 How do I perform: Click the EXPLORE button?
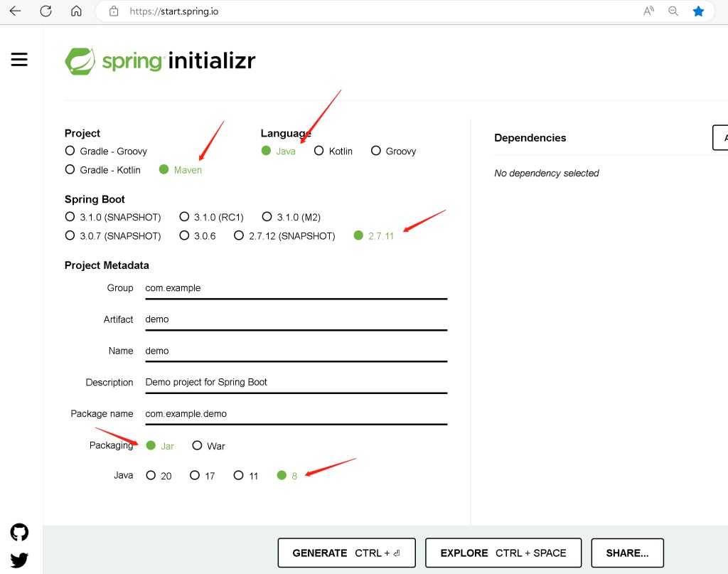[x=503, y=553]
